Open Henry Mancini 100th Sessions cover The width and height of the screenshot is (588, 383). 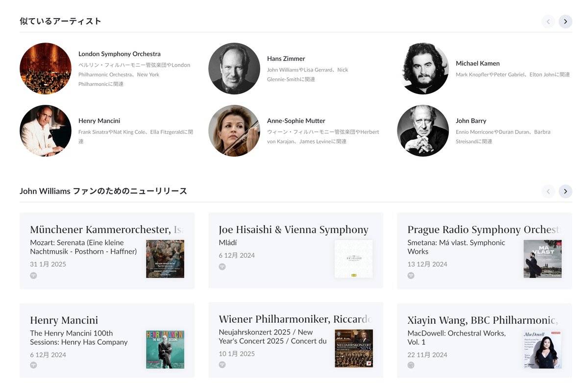165,349
